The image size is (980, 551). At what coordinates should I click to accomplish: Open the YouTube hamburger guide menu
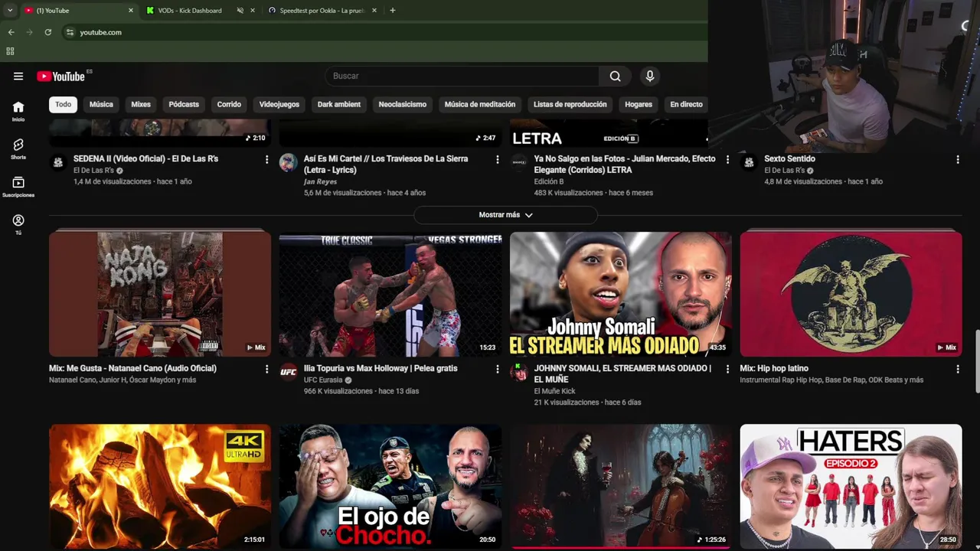[18, 76]
